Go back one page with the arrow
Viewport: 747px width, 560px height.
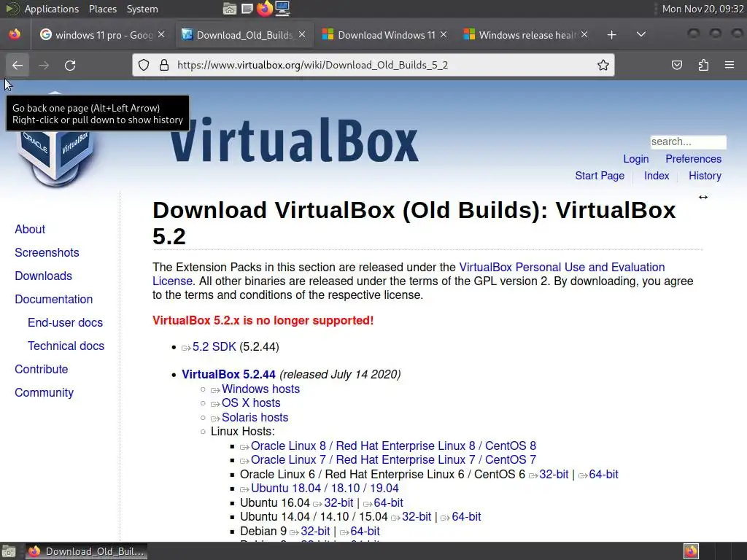coord(18,65)
